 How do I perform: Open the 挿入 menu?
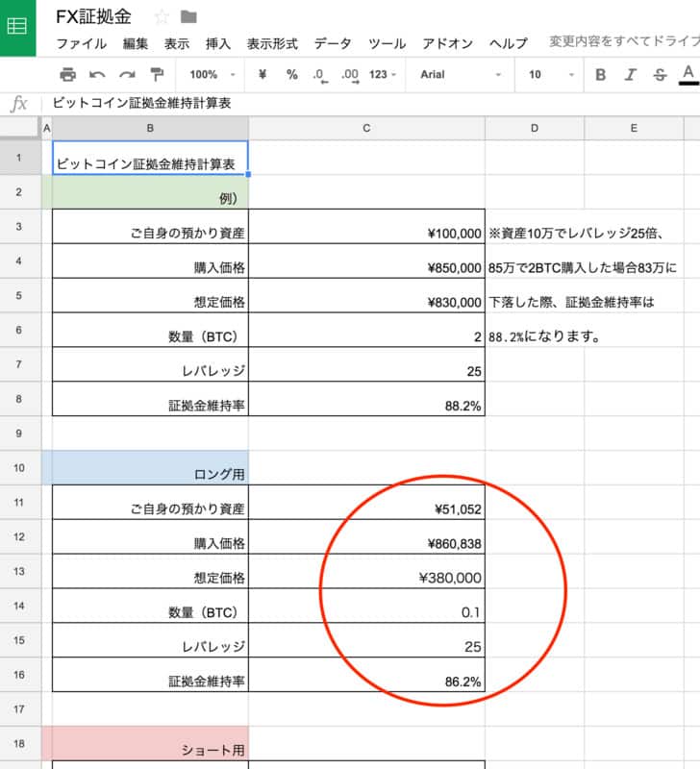pyautogui.click(x=218, y=43)
